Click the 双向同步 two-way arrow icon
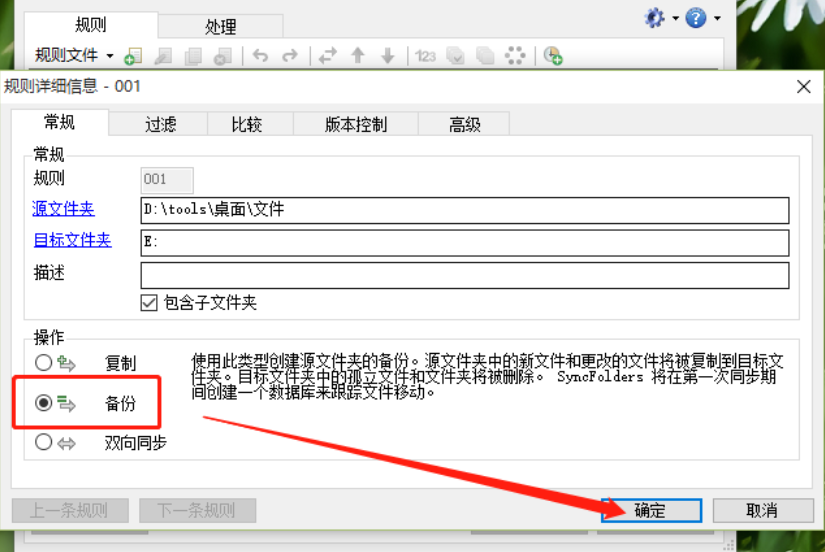Screen dimensions: 825x552 pyautogui.click(x=67, y=443)
